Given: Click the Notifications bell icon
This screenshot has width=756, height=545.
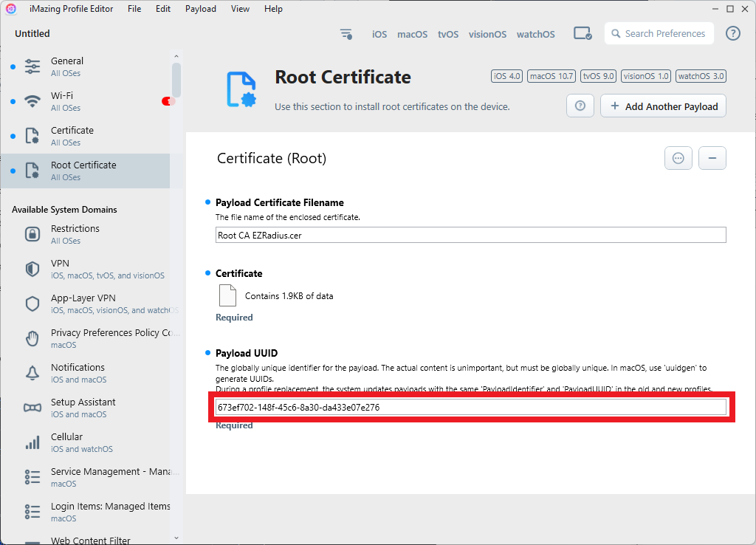Looking at the screenshot, I should pyautogui.click(x=32, y=373).
